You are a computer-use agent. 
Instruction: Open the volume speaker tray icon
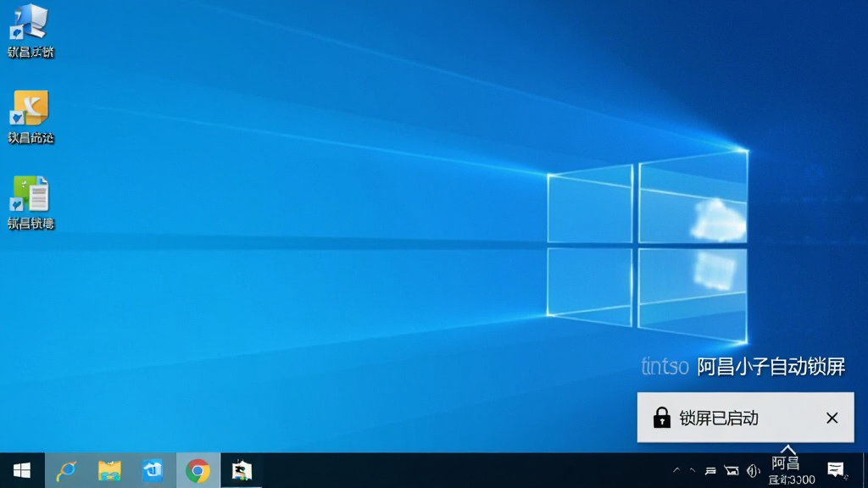point(753,471)
